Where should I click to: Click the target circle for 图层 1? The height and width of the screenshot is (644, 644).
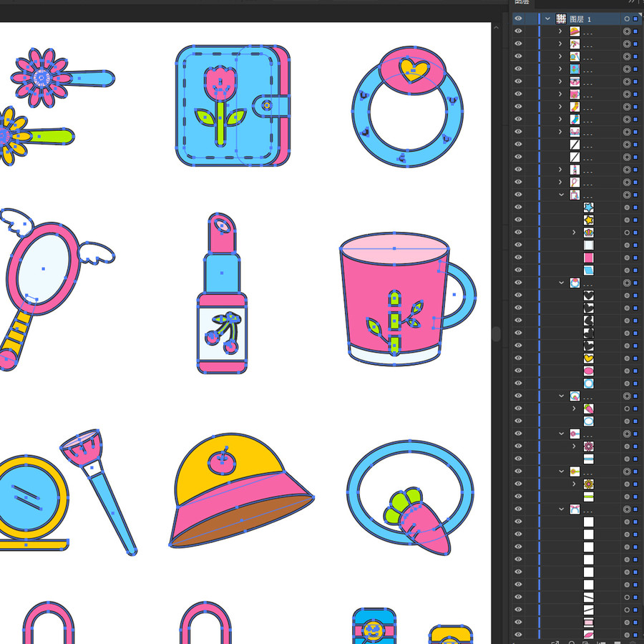pyautogui.click(x=627, y=19)
